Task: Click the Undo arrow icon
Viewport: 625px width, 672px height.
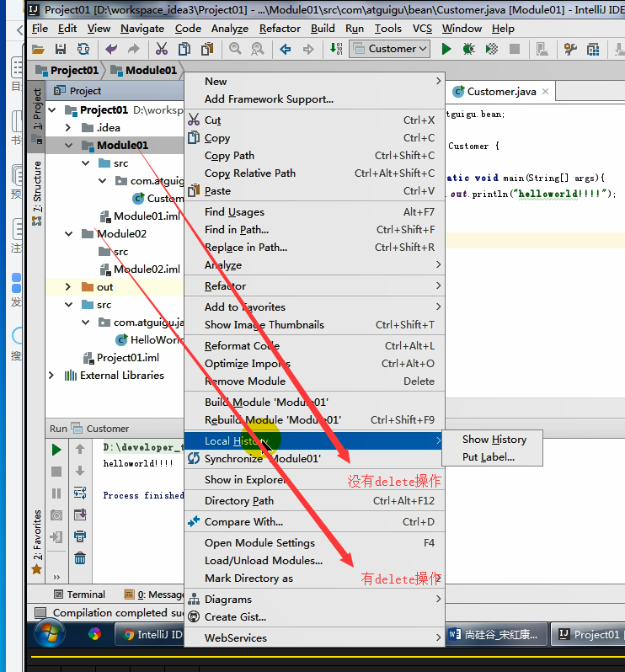Action: coord(111,50)
